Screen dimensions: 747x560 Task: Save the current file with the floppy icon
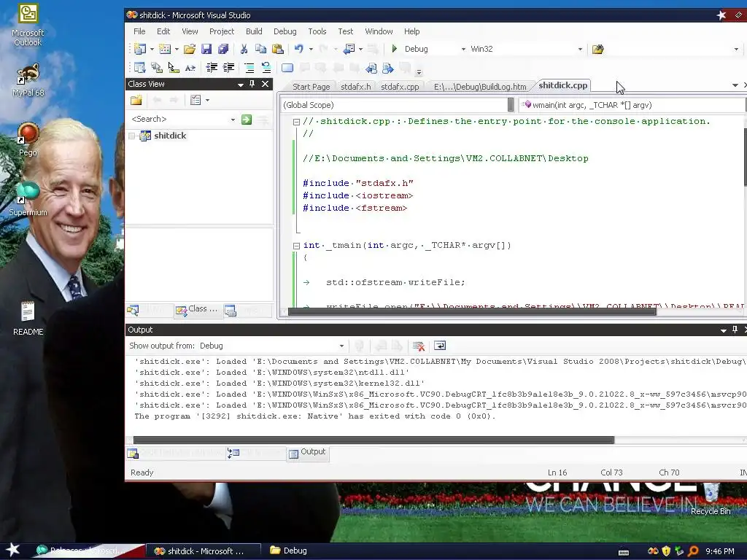(x=206, y=49)
